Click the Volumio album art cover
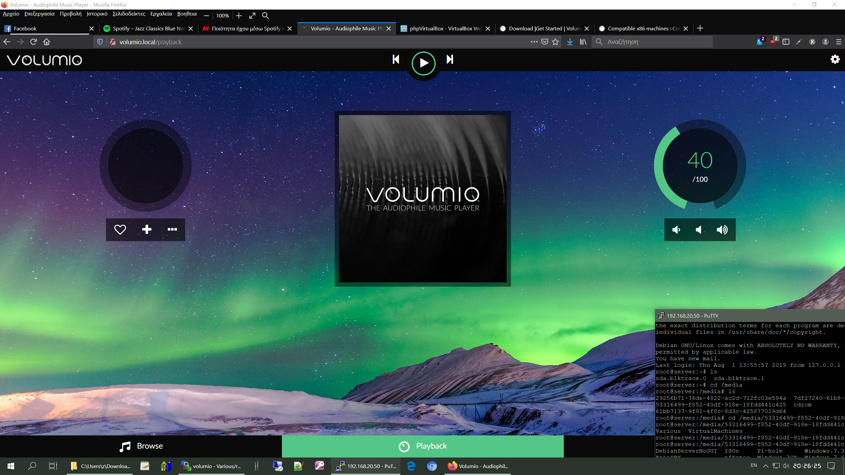Screen dimensions: 845x475 tap(422, 198)
